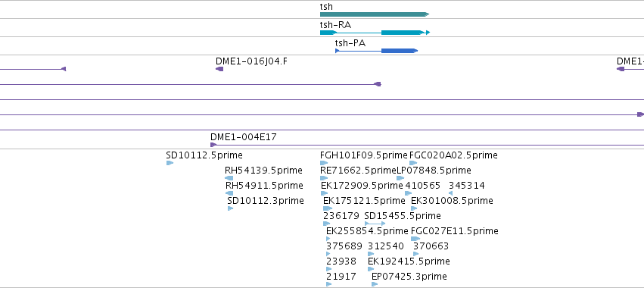The height and width of the screenshot is (288, 644).
Task: Select the arrow glyph under EK301008.5prime
Action: (x=414, y=208)
